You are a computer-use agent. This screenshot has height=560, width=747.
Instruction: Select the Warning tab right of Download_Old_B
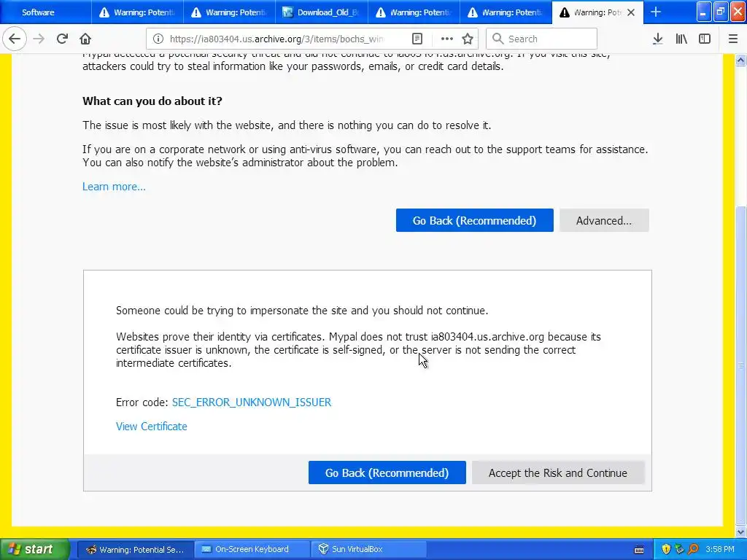(414, 12)
